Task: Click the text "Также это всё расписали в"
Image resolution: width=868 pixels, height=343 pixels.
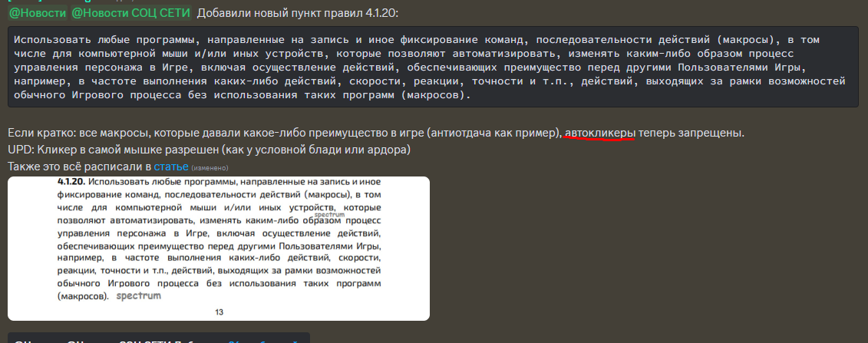Action: pos(80,167)
